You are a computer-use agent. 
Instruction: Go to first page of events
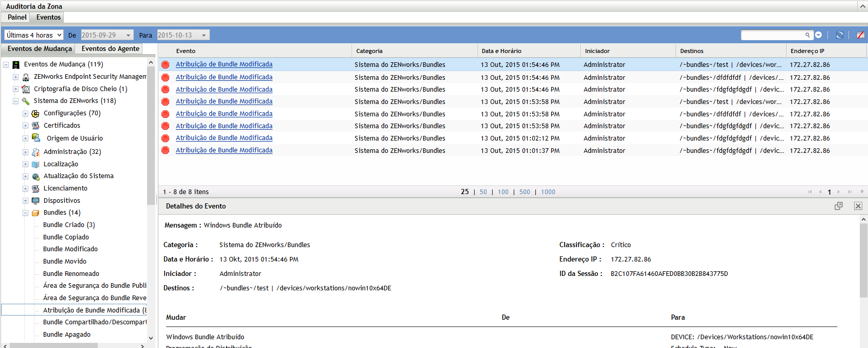coord(810,192)
